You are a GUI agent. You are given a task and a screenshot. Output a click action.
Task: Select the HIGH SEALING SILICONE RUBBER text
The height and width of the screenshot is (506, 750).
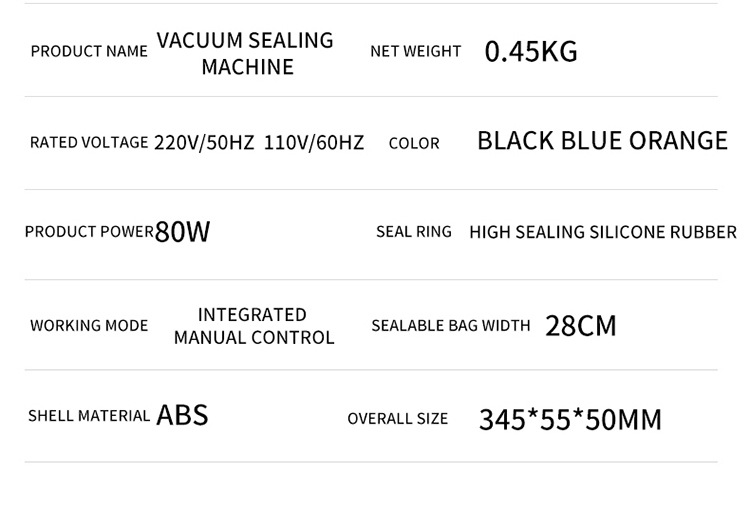(603, 232)
